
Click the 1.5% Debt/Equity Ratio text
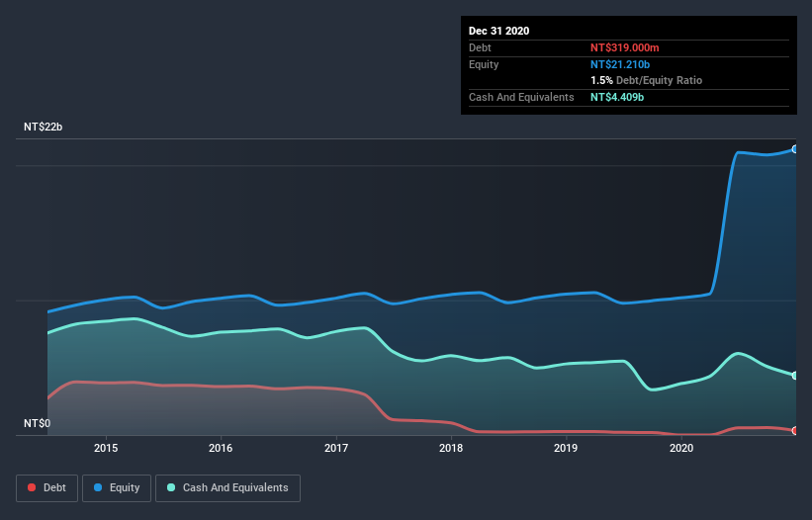646,81
